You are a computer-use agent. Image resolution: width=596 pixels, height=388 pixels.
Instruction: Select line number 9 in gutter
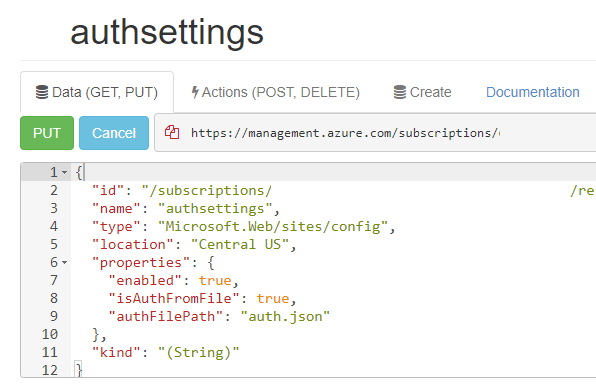click(54, 316)
